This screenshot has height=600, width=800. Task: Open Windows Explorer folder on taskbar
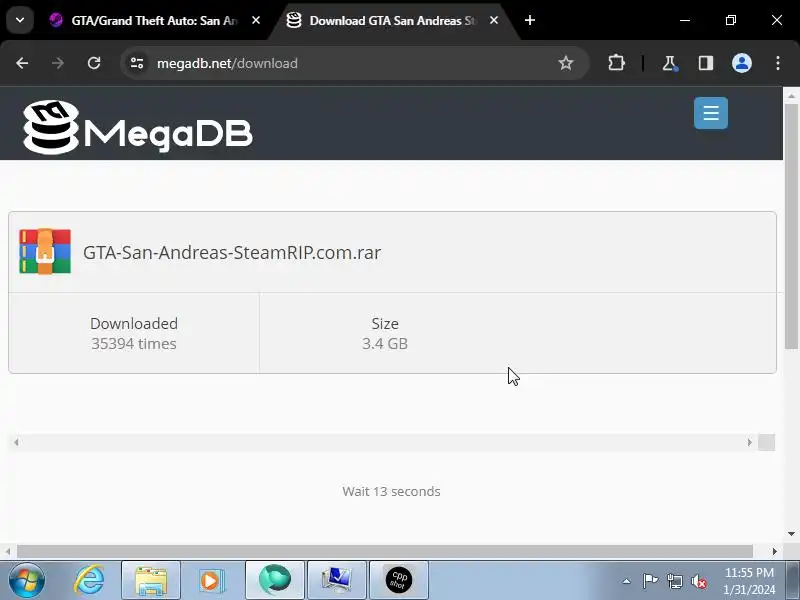[151, 580]
